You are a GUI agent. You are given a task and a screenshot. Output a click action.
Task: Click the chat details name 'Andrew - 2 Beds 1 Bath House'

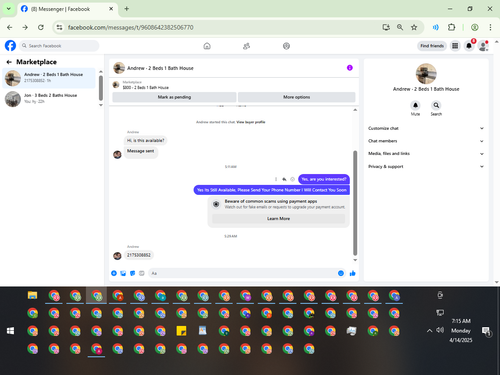coord(426,89)
